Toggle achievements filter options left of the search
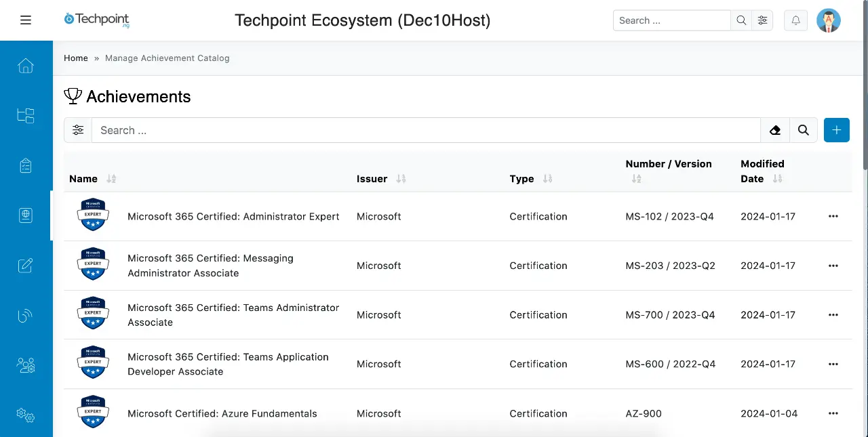868x437 pixels. tap(78, 130)
